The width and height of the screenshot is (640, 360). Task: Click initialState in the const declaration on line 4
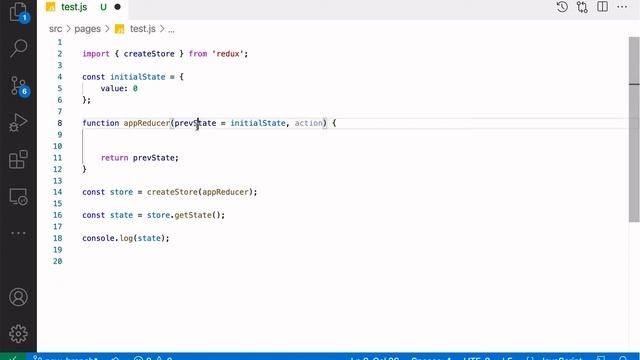(x=138, y=77)
